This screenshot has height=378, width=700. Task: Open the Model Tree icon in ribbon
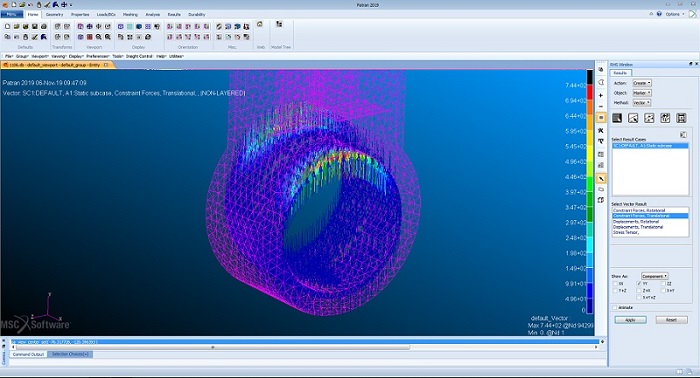pos(279,24)
